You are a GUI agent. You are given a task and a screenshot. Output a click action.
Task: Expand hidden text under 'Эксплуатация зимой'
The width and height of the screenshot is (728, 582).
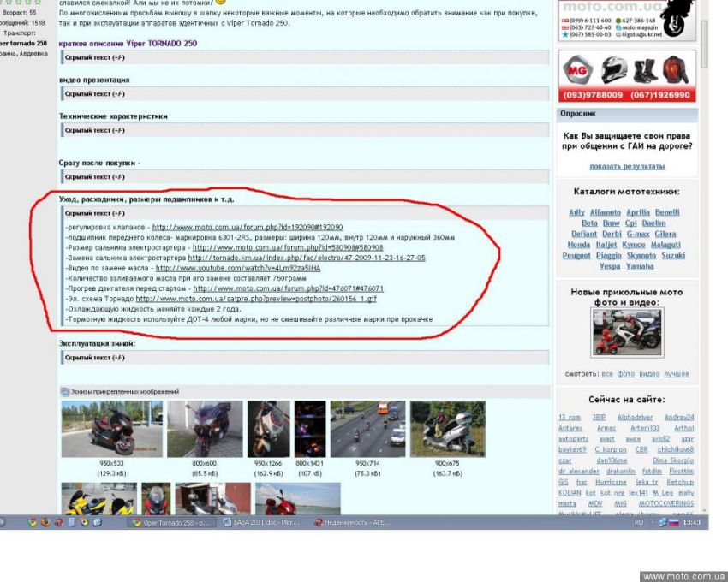(x=95, y=357)
